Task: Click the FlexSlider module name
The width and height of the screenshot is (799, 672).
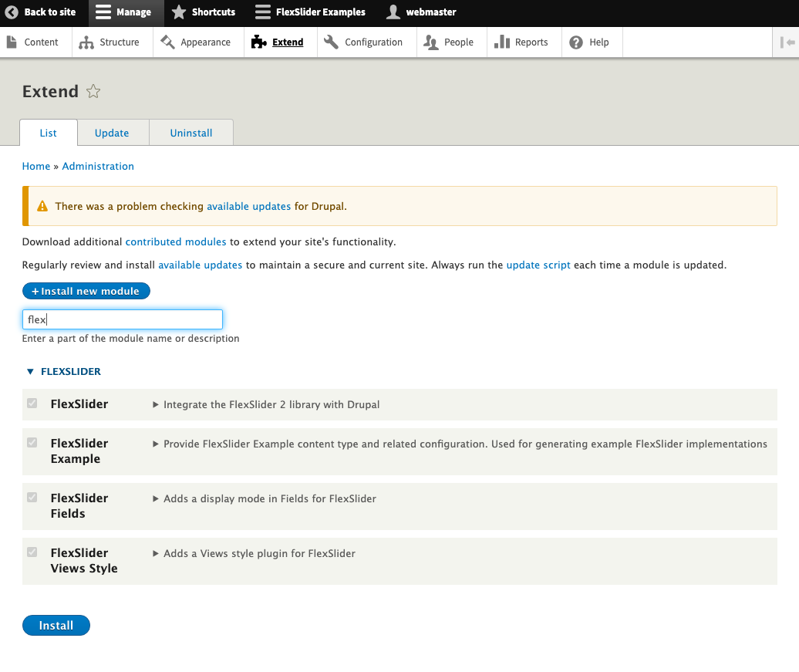Action: coord(79,404)
